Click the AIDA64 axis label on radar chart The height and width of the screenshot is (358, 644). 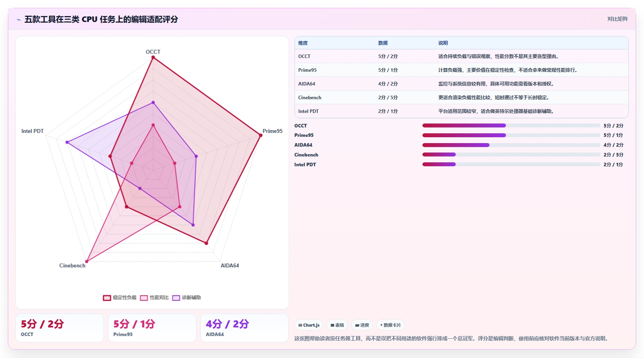click(230, 265)
